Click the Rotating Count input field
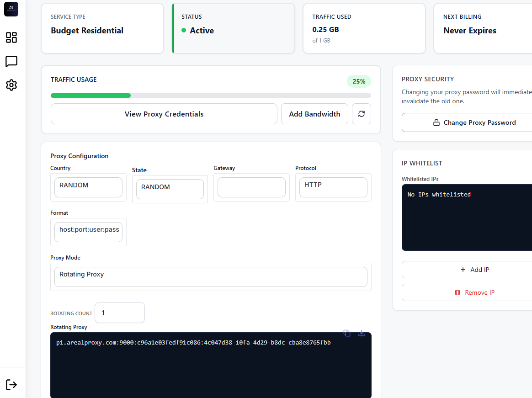 tap(119, 313)
